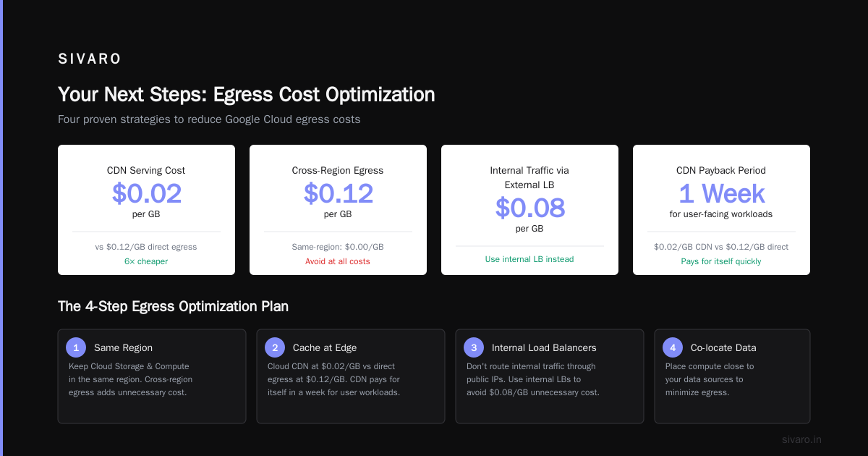This screenshot has width=868, height=456.
Task: Select the Cross-Region Egress card
Action: (338, 210)
